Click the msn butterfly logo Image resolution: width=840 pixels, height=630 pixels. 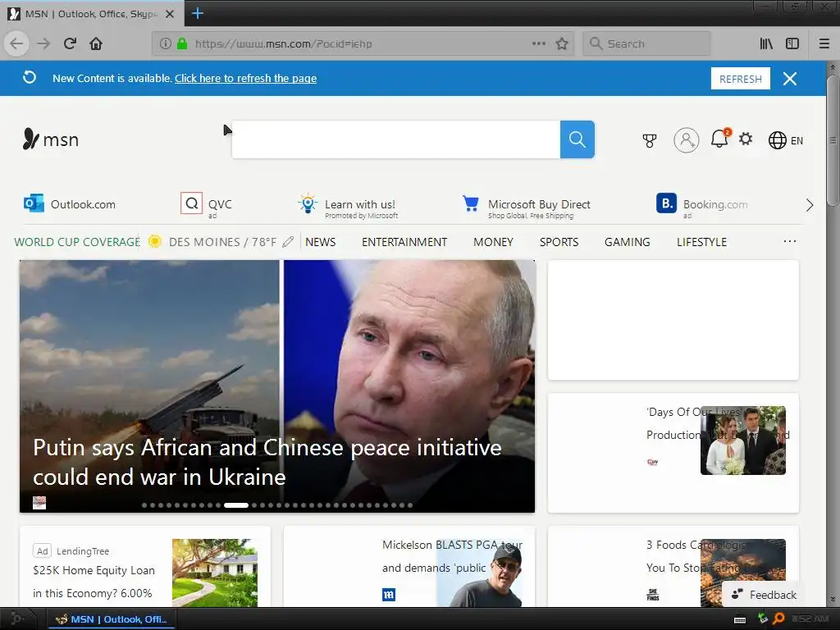tap(50, 139)
